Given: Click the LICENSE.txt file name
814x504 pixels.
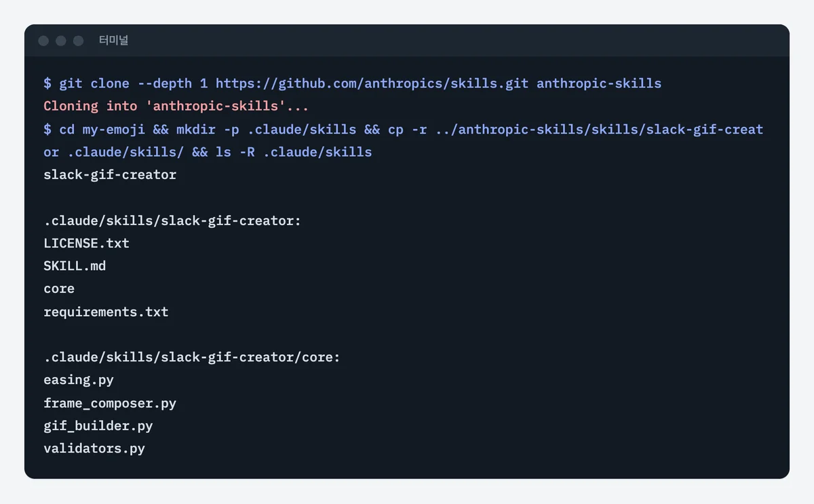Looking at the screenshot, I should (x=86, y=243).
